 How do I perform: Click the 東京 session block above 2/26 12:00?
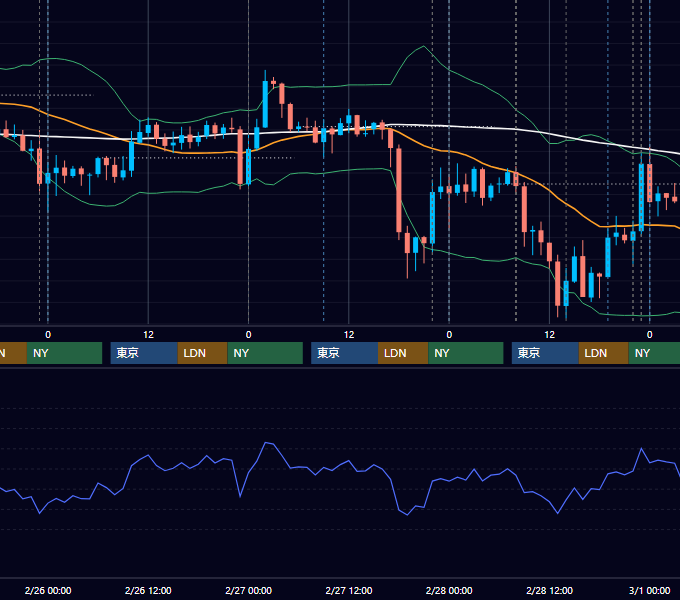144,353
